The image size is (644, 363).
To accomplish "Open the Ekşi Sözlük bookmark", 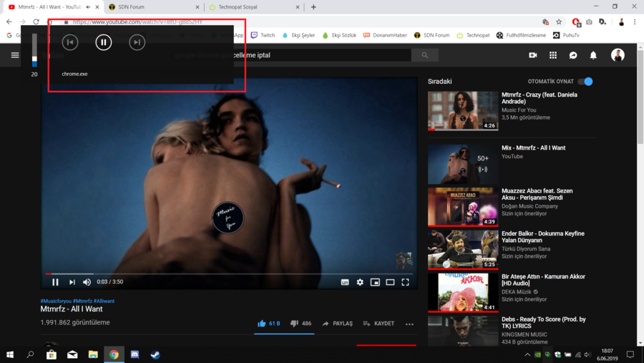I will coord(339,35).
